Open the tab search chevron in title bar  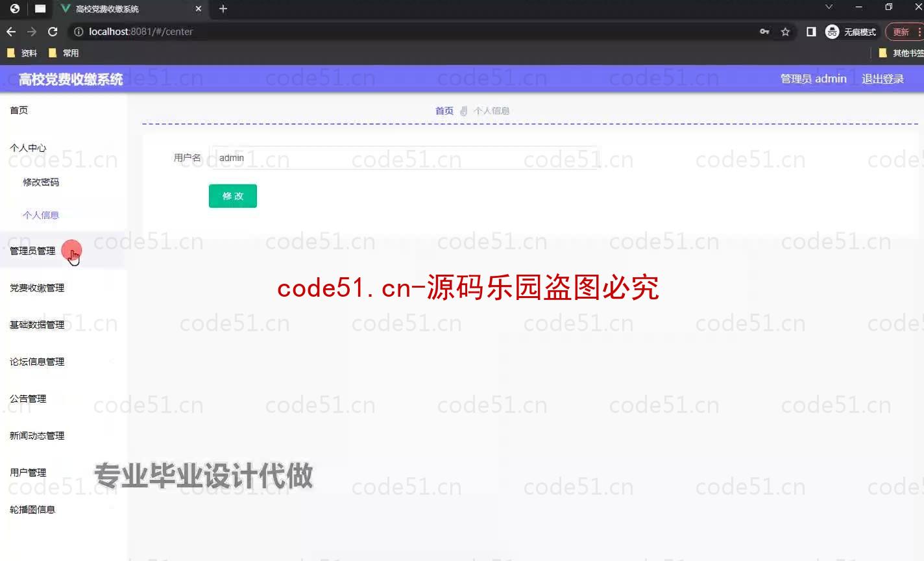(x=829, y=7)
